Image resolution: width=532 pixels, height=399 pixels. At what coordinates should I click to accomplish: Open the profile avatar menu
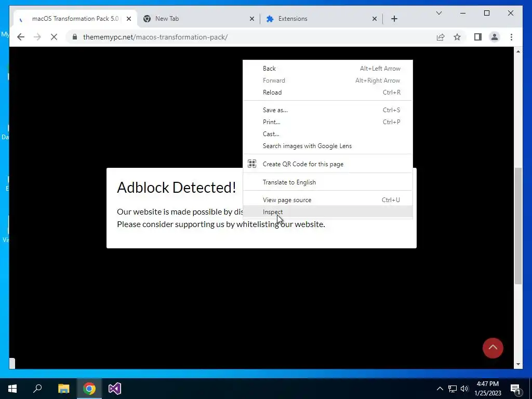tap(495, 37)
